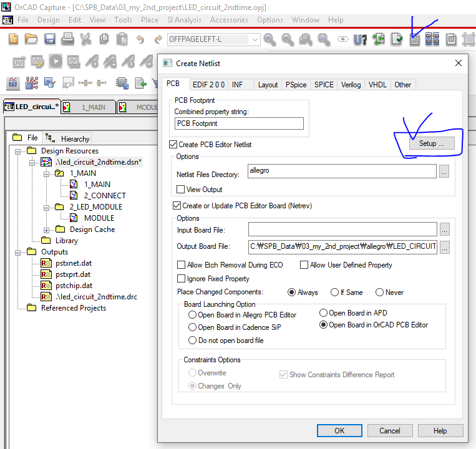Browse for Output Board File
The width and height of the screenshot is (476, 449).
(445, 247)
